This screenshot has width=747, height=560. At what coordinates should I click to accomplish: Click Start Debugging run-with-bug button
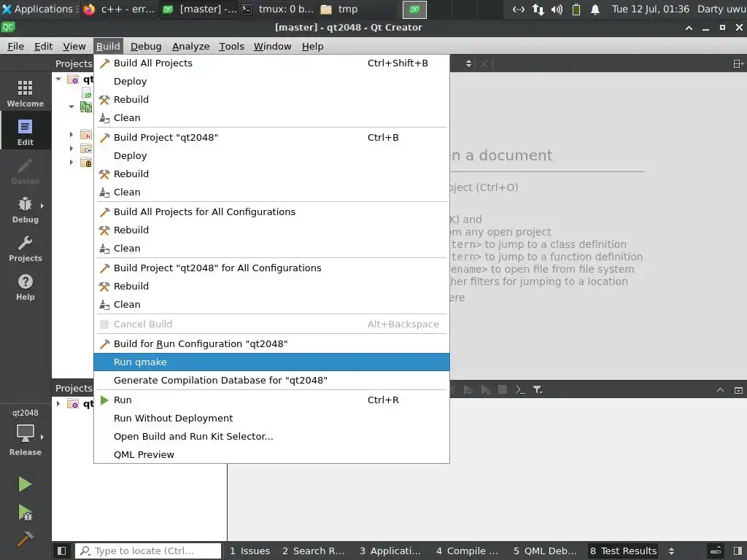click(x=25, y=513)
